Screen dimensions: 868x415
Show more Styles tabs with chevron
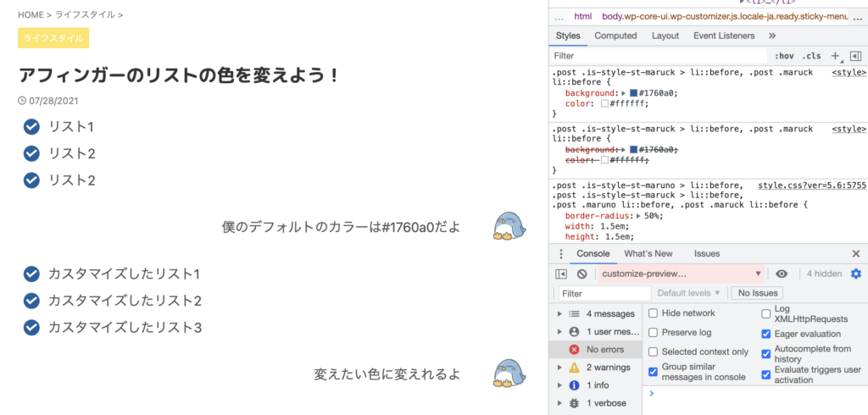tap(773, 36)
